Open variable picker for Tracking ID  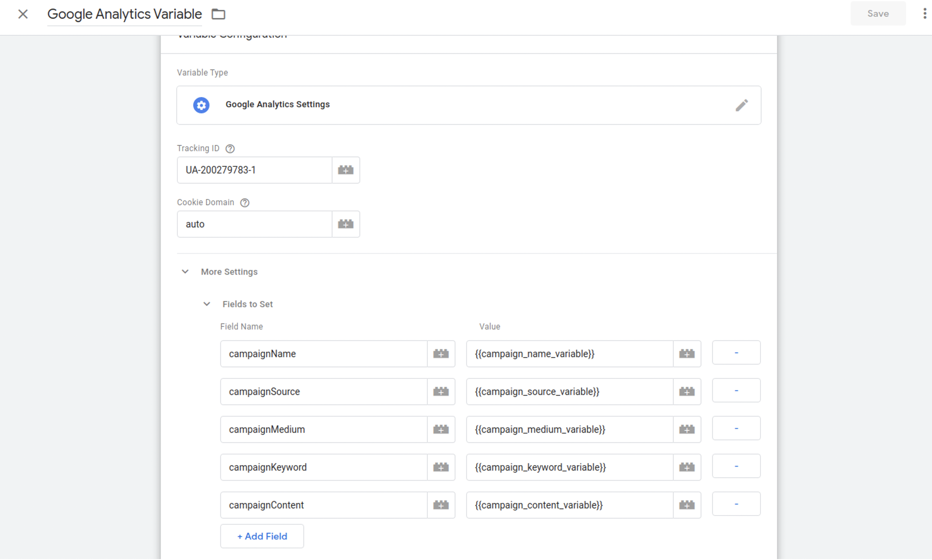pos(346,170)
